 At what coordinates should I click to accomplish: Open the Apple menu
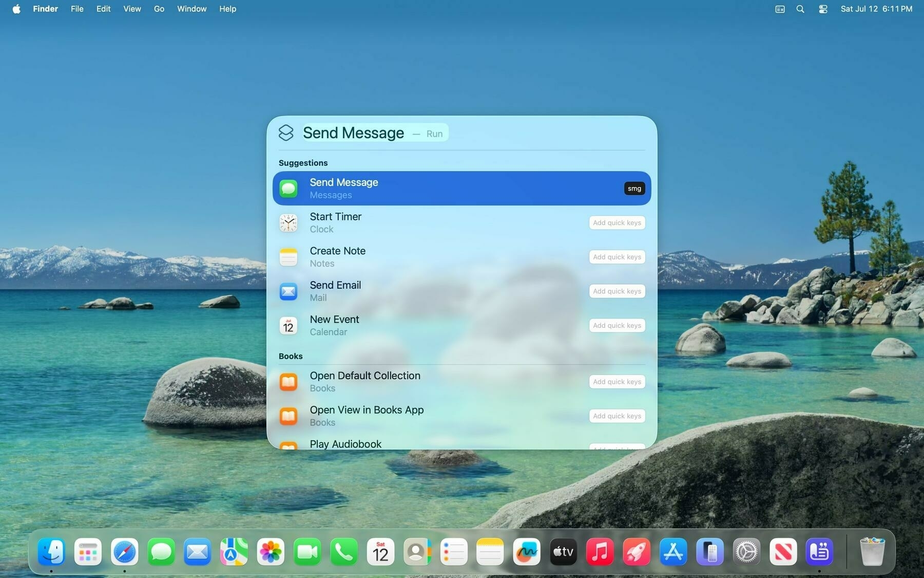[x=16, y=9]
